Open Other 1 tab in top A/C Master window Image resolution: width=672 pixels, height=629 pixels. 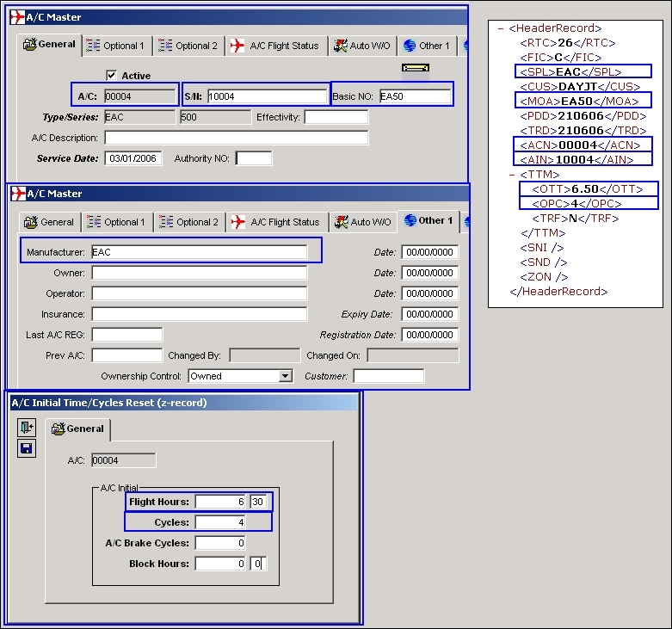click(x=428, y=46)
